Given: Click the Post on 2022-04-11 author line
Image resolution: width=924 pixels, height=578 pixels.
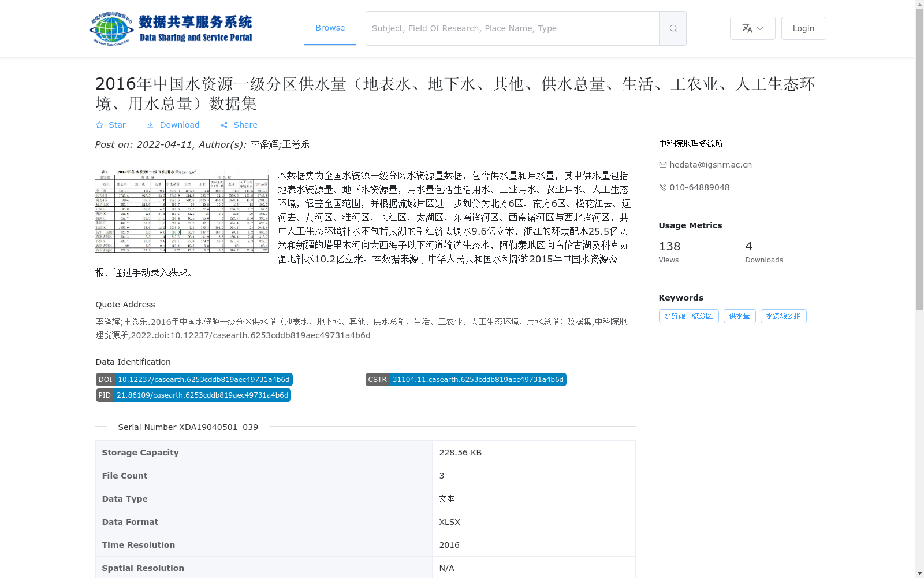Looking at the screenshot, I should point(203,144).
